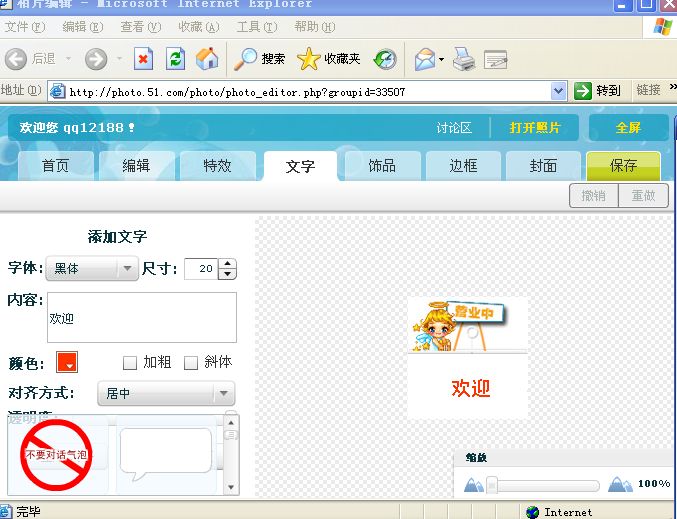Switch to the 饰品 tab
This screenshot has width=677, height=519.
point(383,166)
